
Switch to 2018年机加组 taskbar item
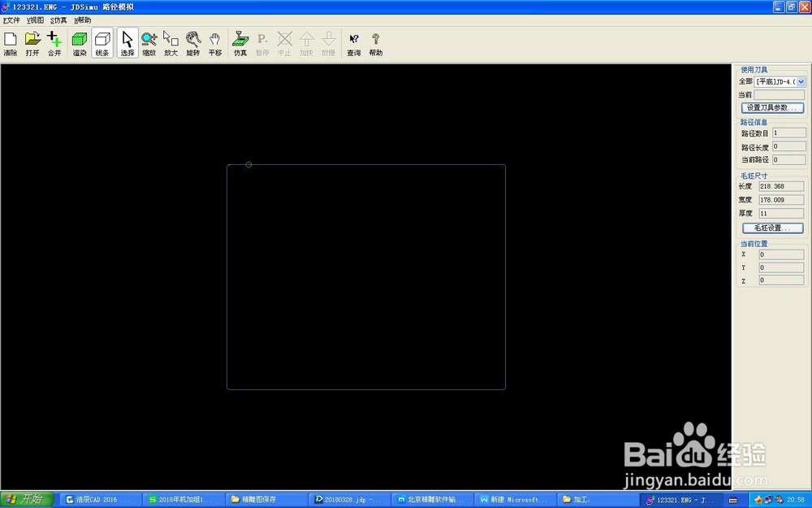[184, 500]
